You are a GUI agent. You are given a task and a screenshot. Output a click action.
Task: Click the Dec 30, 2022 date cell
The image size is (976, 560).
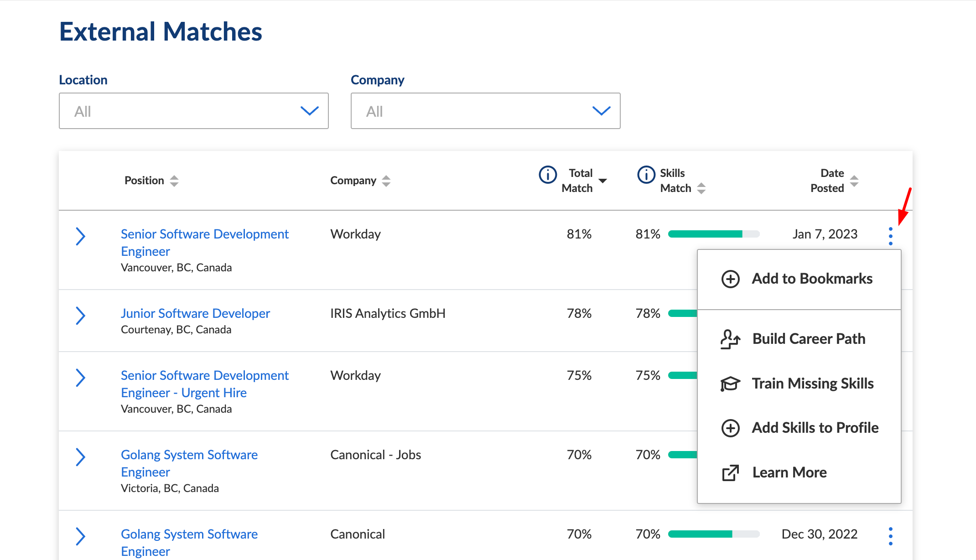pos(819,534)
